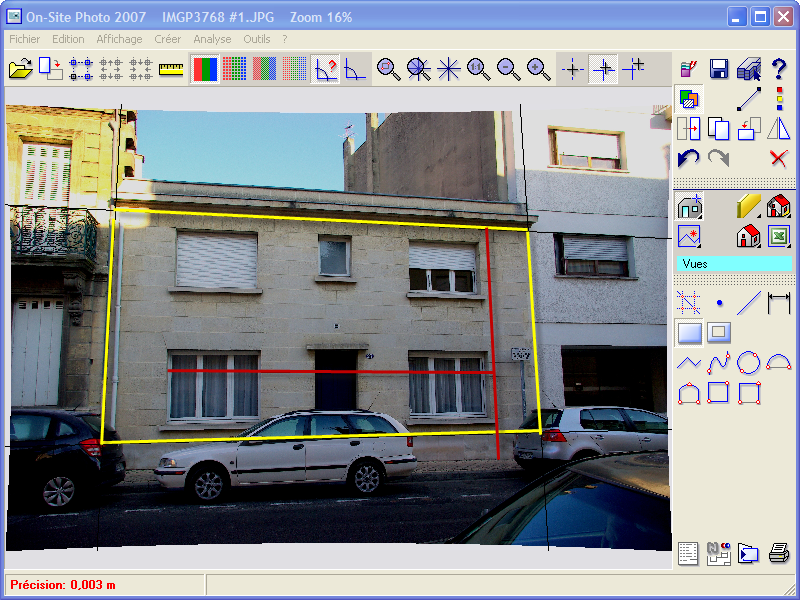Open the ? help menu

click(x=285, y=39)
